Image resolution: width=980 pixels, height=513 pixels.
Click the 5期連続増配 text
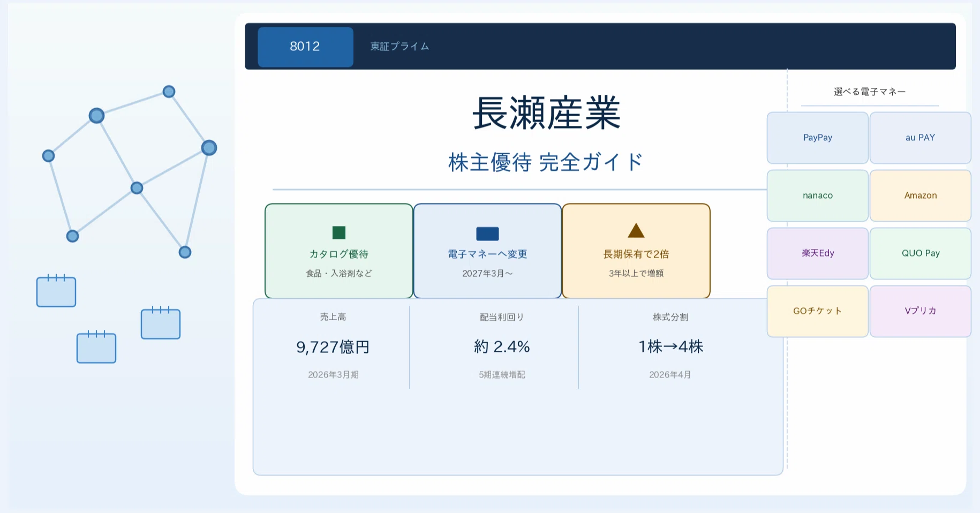coord(502,375)
